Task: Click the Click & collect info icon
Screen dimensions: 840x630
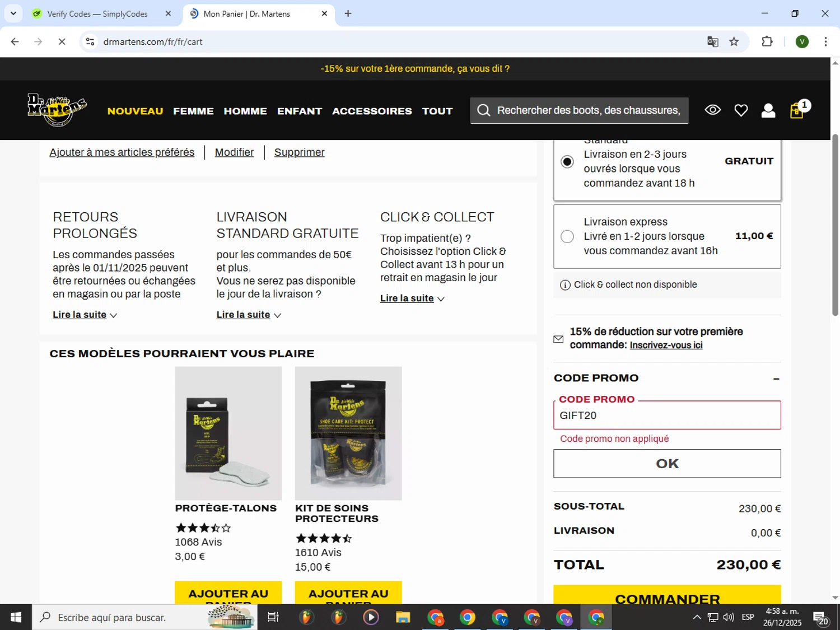Action: pos(565,285)
